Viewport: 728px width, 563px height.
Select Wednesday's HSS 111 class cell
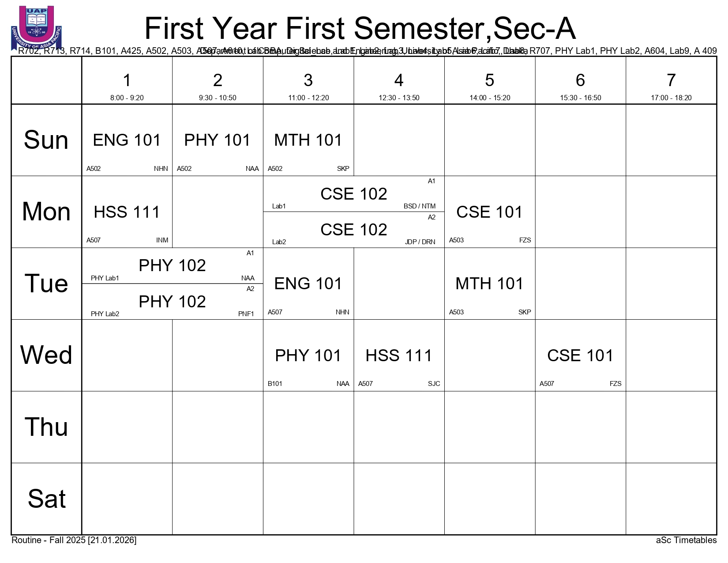(x=399, y=356)
